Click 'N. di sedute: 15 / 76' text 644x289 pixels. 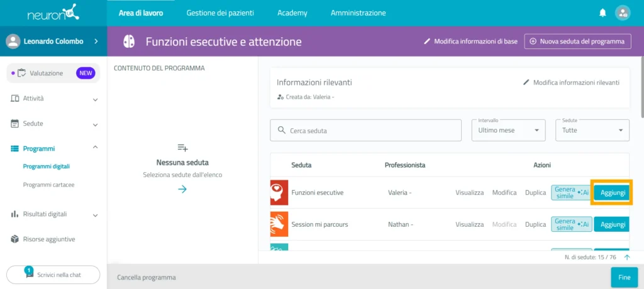point(592,258)
